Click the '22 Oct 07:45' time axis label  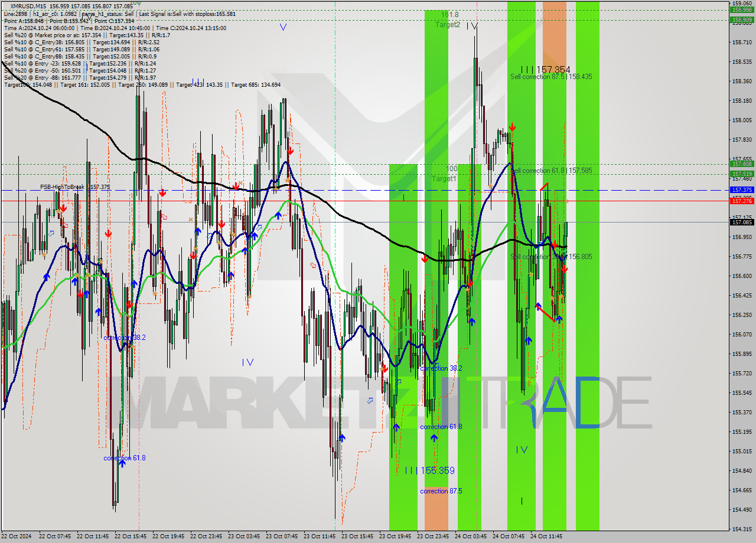pos(55,537)
